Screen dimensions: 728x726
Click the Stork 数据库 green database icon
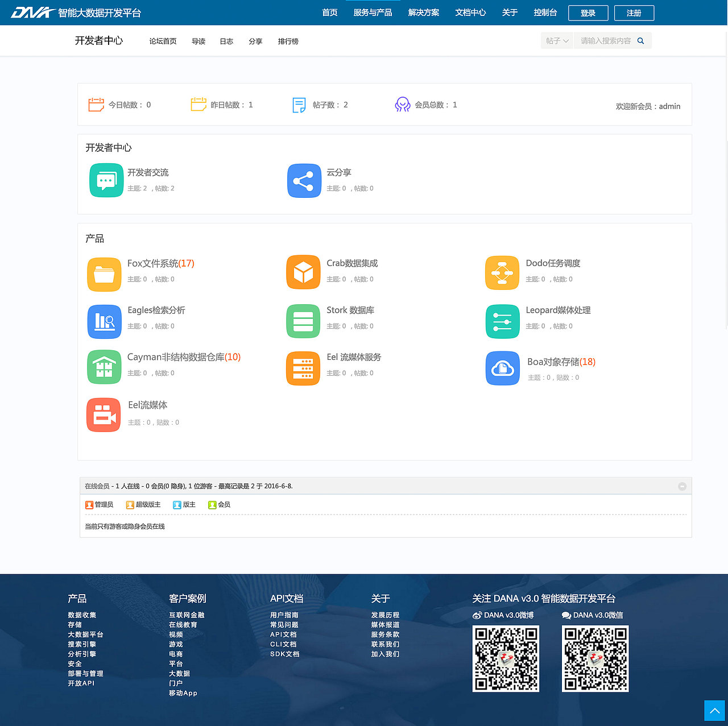pyautogui.click(x=303, y=321)
